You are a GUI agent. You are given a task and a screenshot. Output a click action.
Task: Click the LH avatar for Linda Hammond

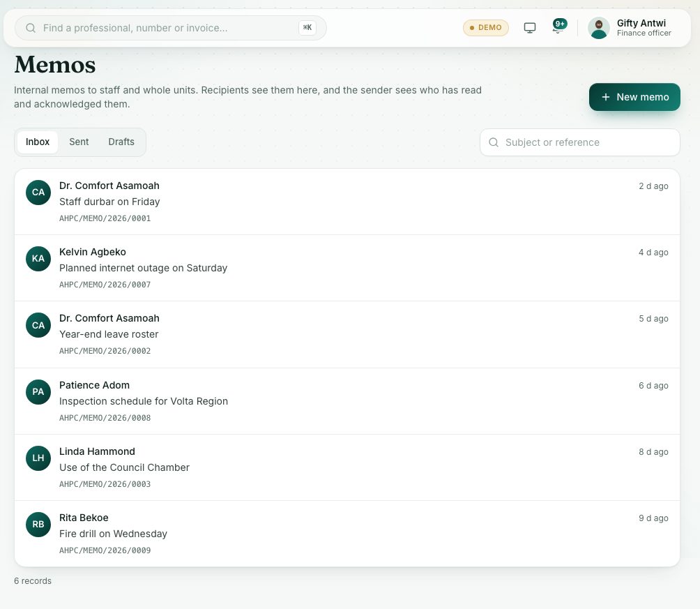coord(38,458)
